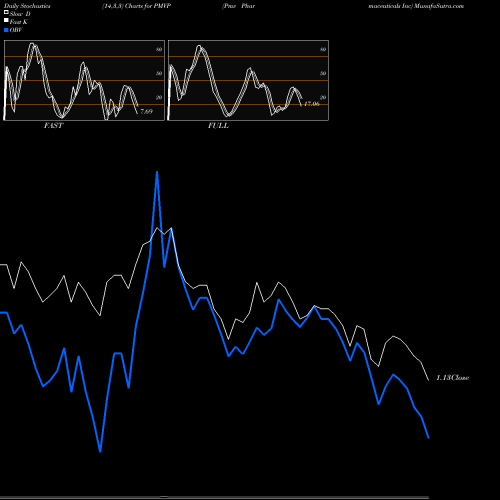Click the 80 level label in FAST chart
Viewport: 500px width, 500px height.
pyautogui.click(x=159, y=49)
